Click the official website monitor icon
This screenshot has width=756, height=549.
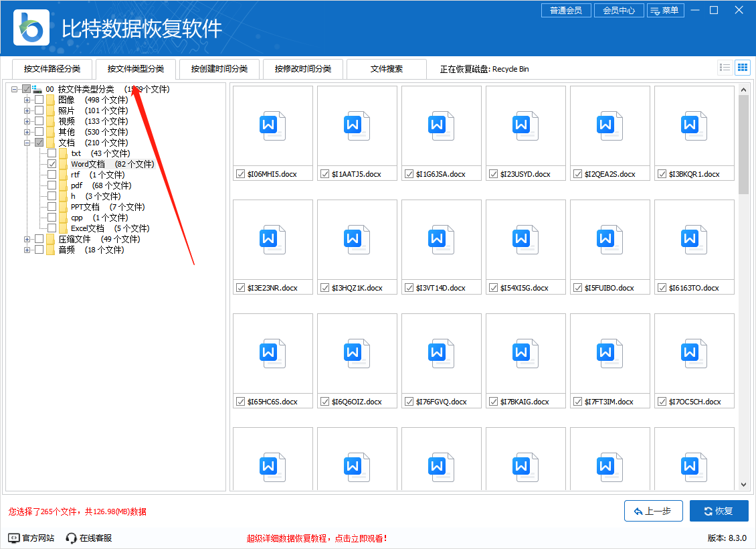point(14,538)
